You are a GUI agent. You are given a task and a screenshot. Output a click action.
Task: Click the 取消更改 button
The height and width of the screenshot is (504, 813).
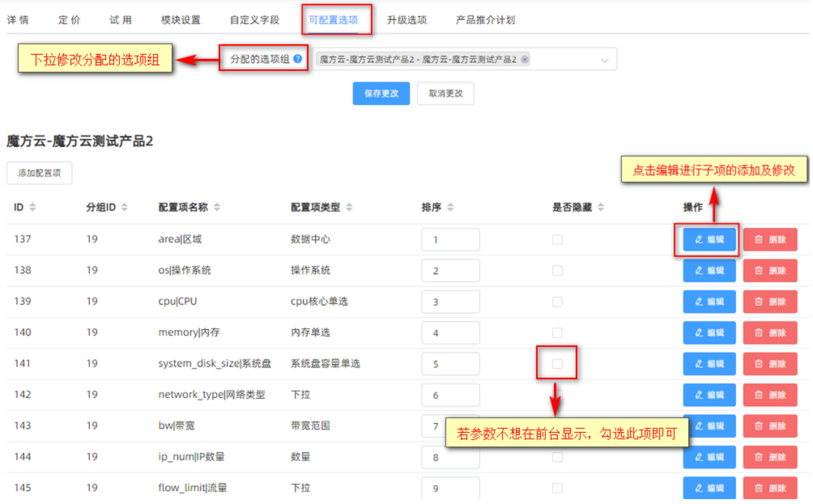(x=445, y=93)
